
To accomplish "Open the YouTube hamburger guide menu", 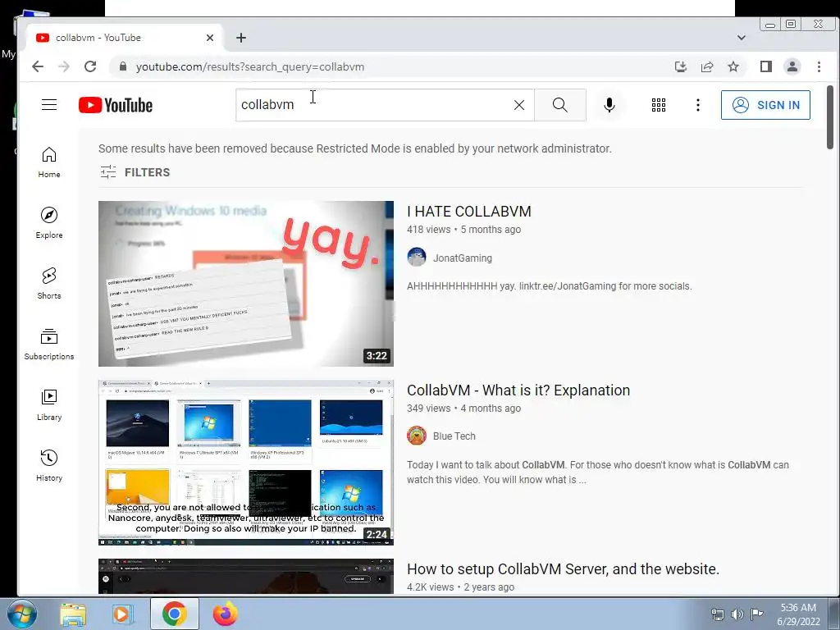I will pyautogui.click(x=48, y=104).
